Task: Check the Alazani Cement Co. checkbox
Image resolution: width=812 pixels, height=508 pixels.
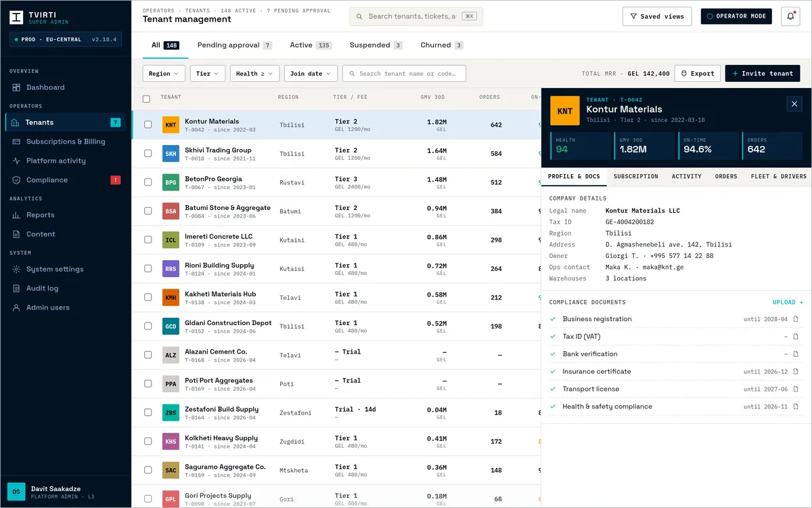Action: coord(148,355)
